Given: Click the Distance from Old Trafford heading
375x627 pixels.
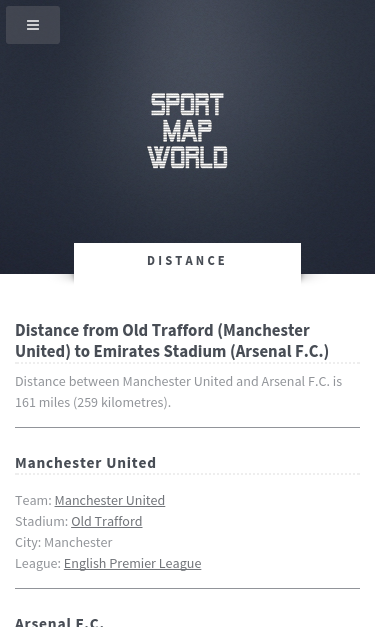Looking at the screenshot, I should coord(172,341).
